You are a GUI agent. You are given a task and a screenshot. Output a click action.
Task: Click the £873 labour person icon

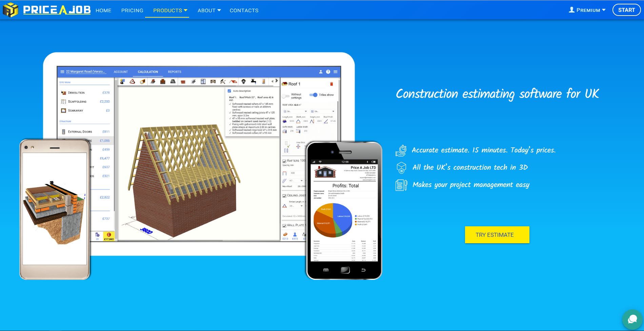pos(295,234)
